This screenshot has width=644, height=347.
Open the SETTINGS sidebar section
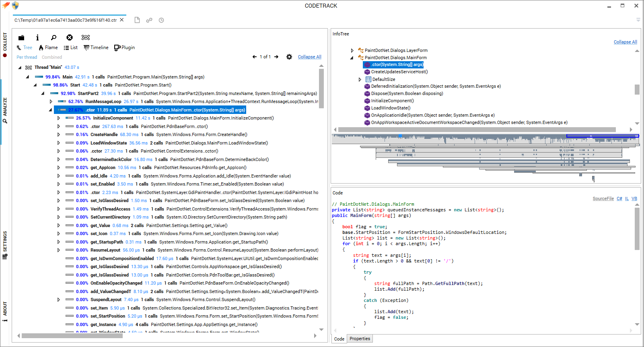[5, 245]
